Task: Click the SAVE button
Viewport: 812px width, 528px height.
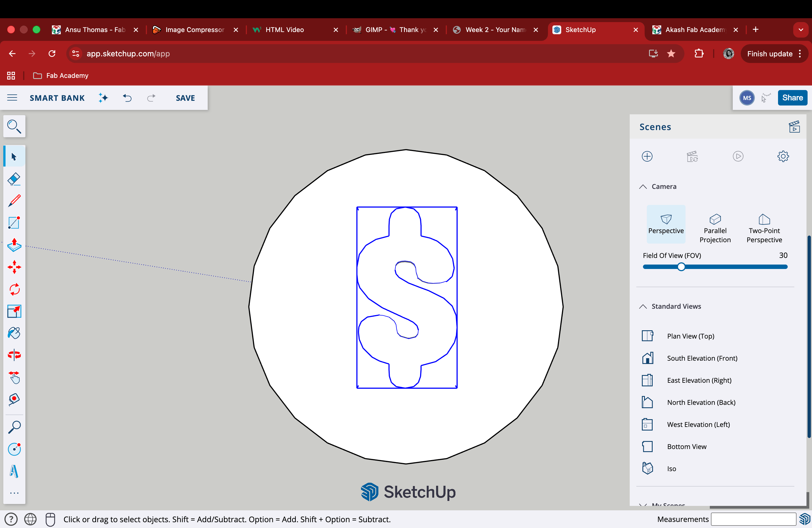Action: pos(185,98)
